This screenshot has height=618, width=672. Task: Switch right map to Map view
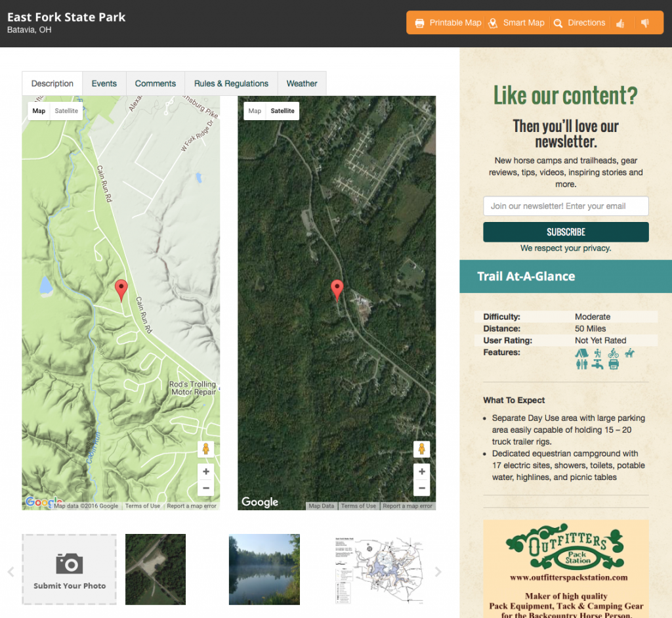pos(255,111)
